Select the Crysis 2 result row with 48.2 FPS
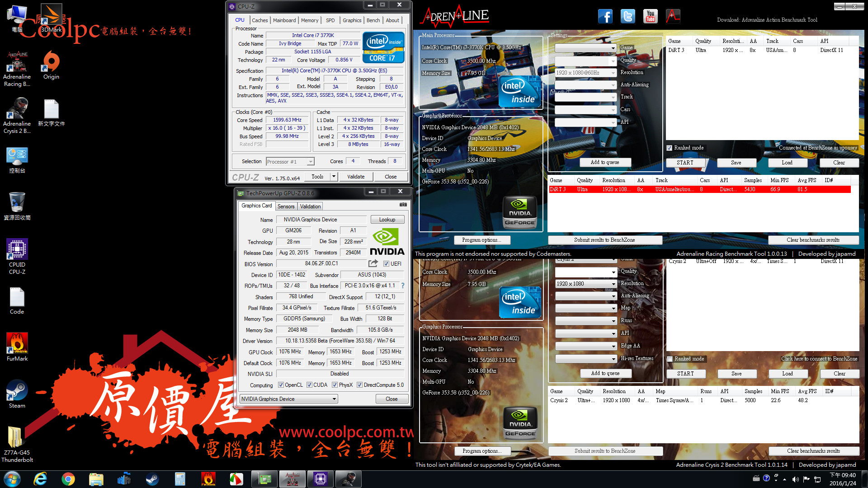 click(x=699, y=400)
